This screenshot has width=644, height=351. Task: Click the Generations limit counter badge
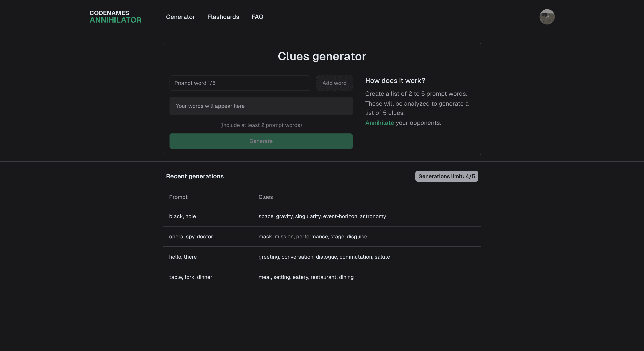(446, 176)
